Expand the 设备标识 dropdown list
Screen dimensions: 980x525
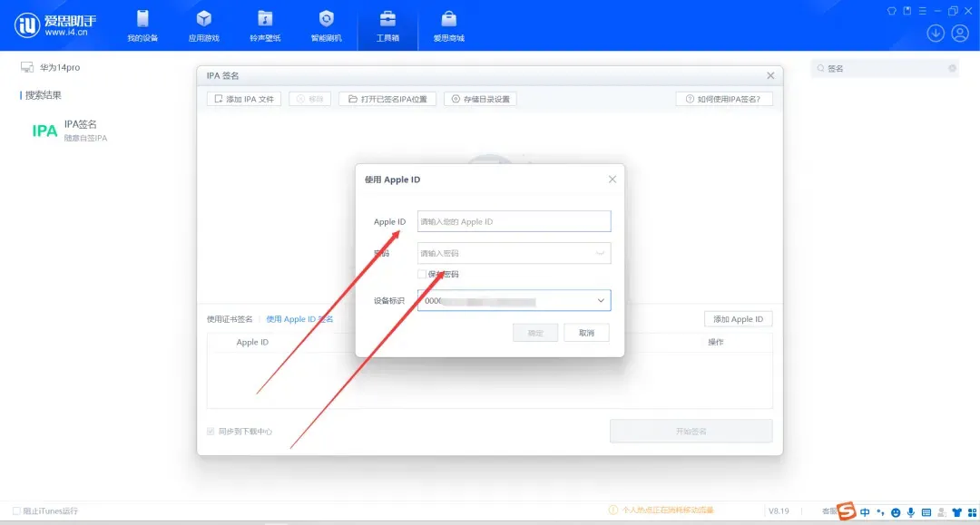point(600,301)
